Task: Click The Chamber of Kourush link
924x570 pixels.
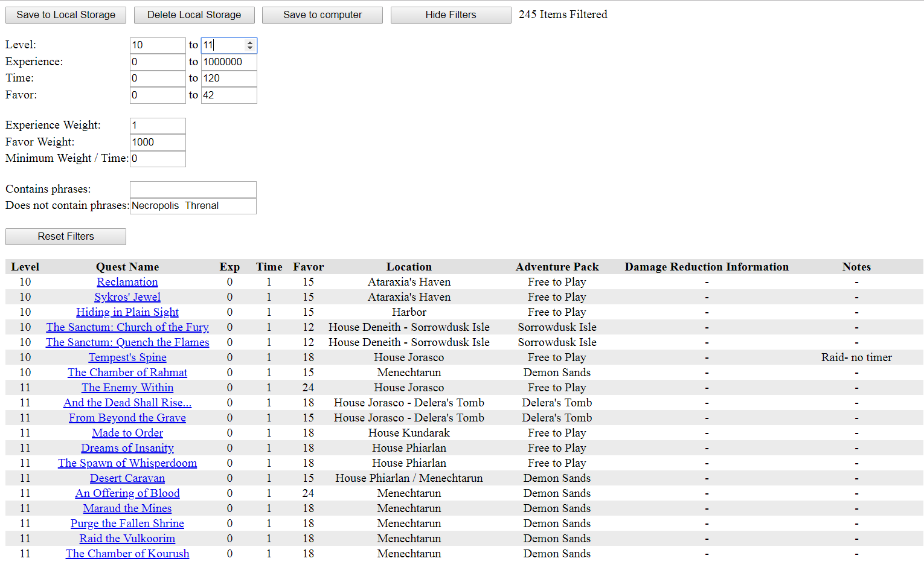Action: tap(127, 554)
